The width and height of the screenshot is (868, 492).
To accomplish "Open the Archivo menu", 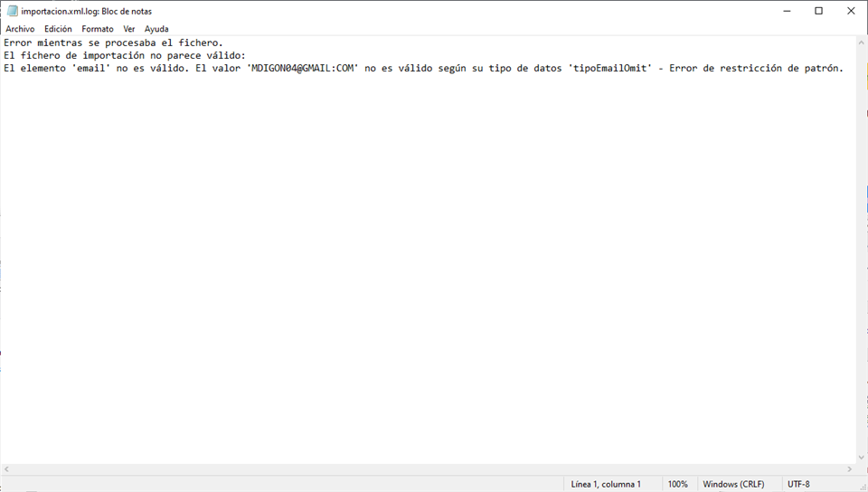I will point(20,29).
